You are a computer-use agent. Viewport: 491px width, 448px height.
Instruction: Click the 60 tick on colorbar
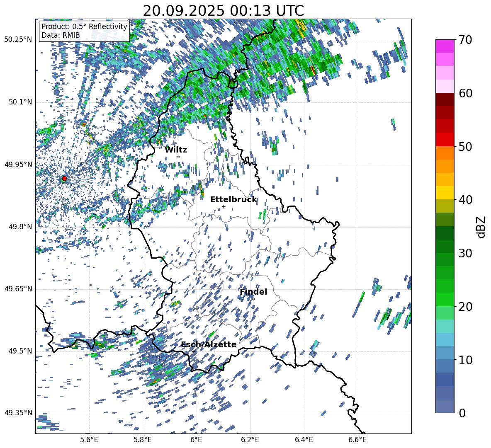point(465,93)
